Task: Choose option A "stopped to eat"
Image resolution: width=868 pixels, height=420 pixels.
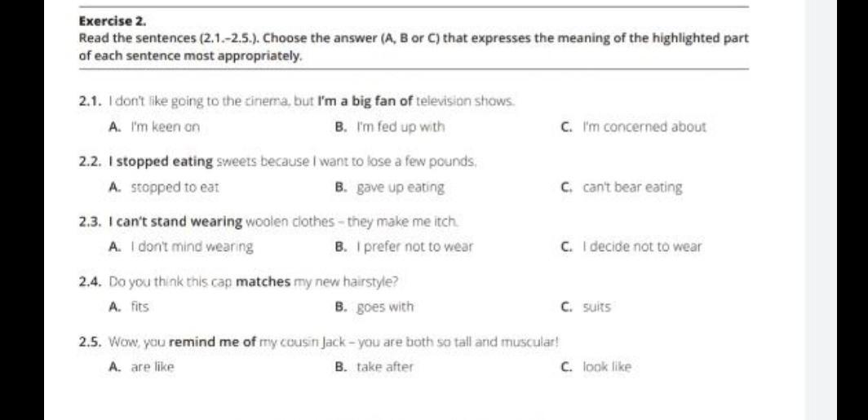Action: click(x=165, y=187)
